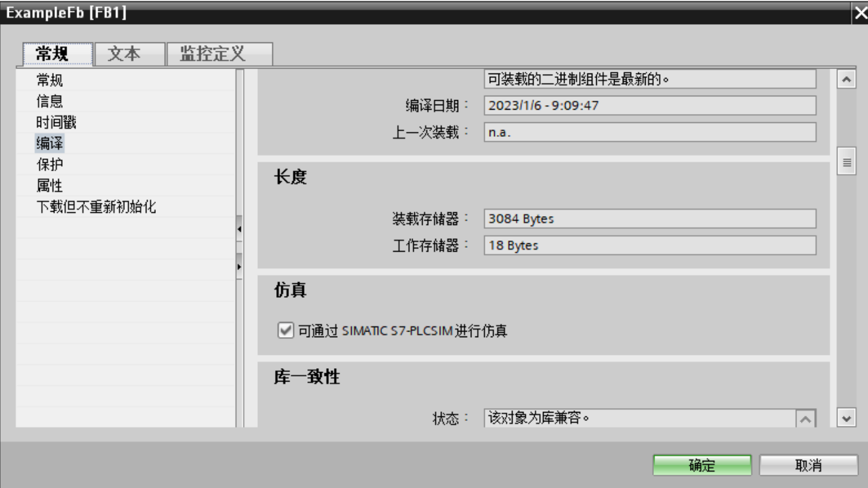Click the 取消 button
Viewport: 868px width, 488px height.
tap(808, 466)
